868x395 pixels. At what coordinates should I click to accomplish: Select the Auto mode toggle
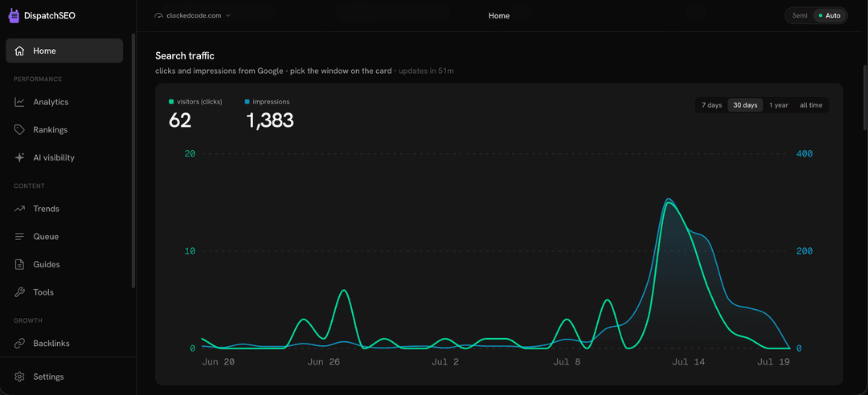[829, 15]
